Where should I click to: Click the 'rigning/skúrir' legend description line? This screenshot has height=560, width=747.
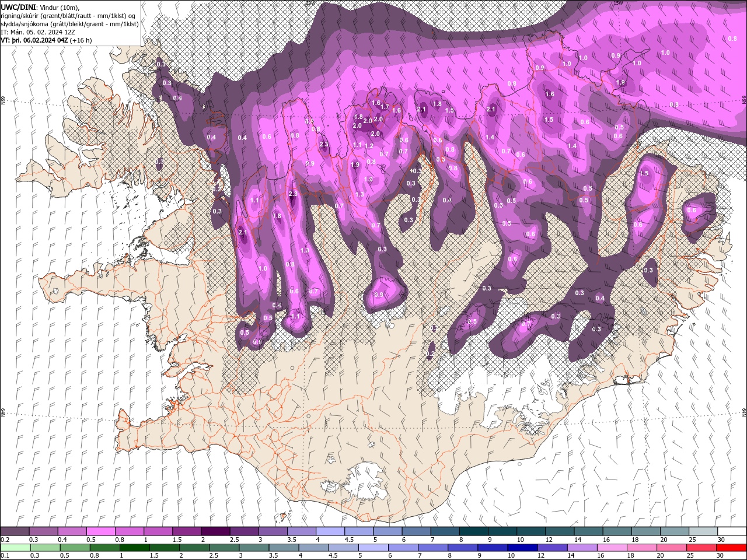tap(68, 16)
